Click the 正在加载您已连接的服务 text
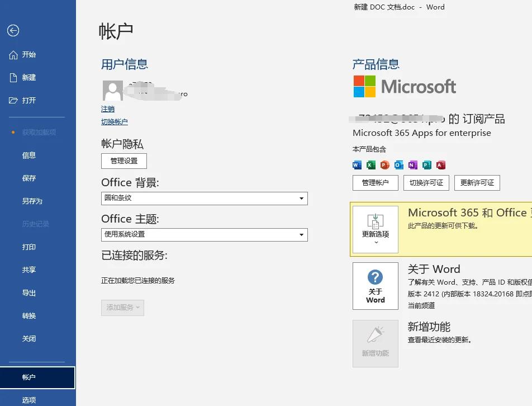Screen dimensions: 532x406 tap(137, 280)
